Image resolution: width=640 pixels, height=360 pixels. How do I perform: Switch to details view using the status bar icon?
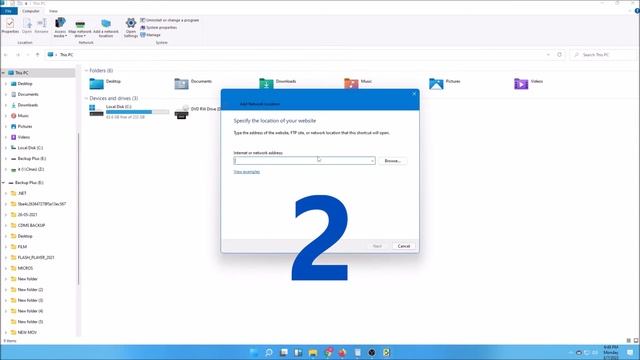pyautogui.click(x=629, y=340)
